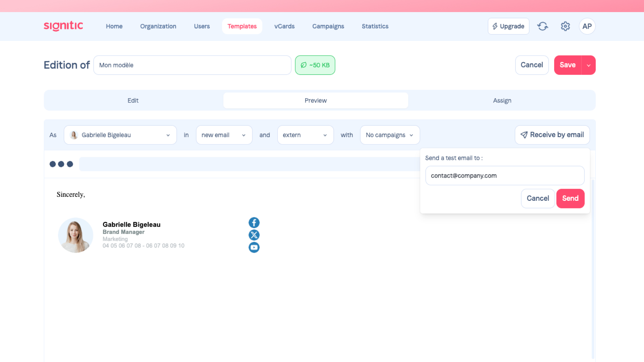Click the Signitic logo
Image resolution: width=644 pixels, height=362 pixels.
(x=63, y=26)
